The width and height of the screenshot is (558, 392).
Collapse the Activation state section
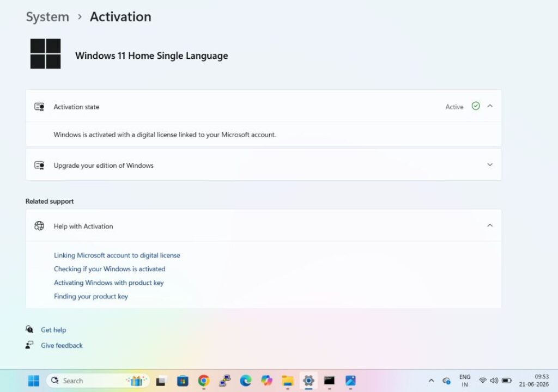click(x=490, y=106)
